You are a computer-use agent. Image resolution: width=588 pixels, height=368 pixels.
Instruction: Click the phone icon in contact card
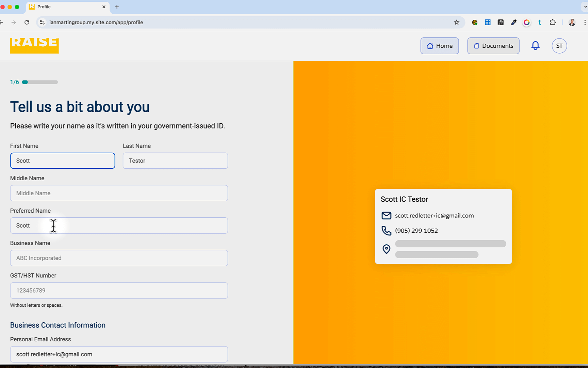click(x=386, y=231)
